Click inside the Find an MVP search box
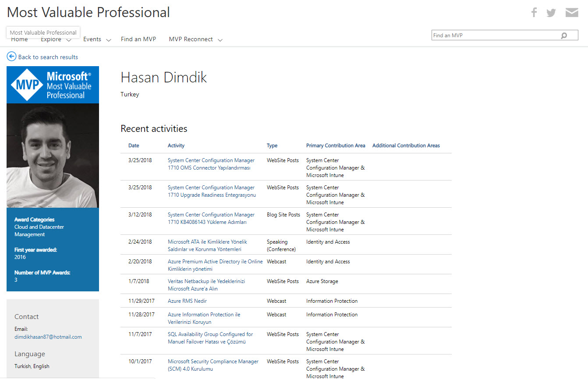This screenshot has width=588, height=379. (x=495, y=35)
